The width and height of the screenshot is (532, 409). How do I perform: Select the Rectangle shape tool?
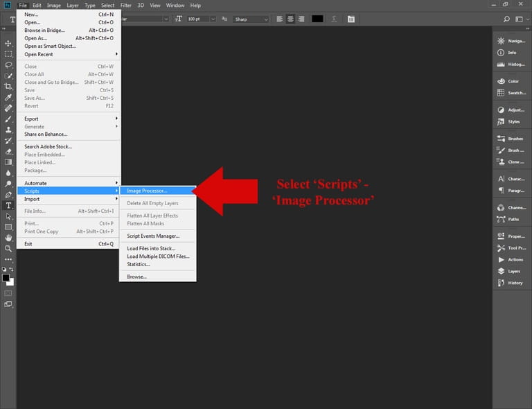click(8, 227)
